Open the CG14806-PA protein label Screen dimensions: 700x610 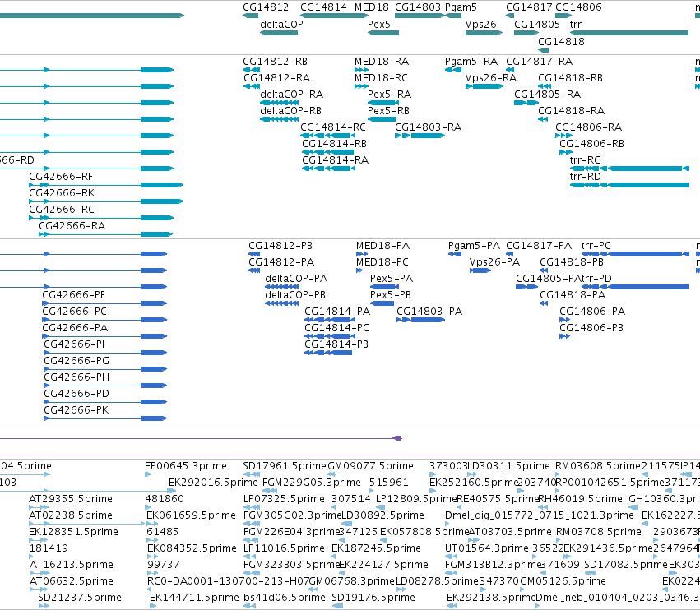(x=592, y=311)
